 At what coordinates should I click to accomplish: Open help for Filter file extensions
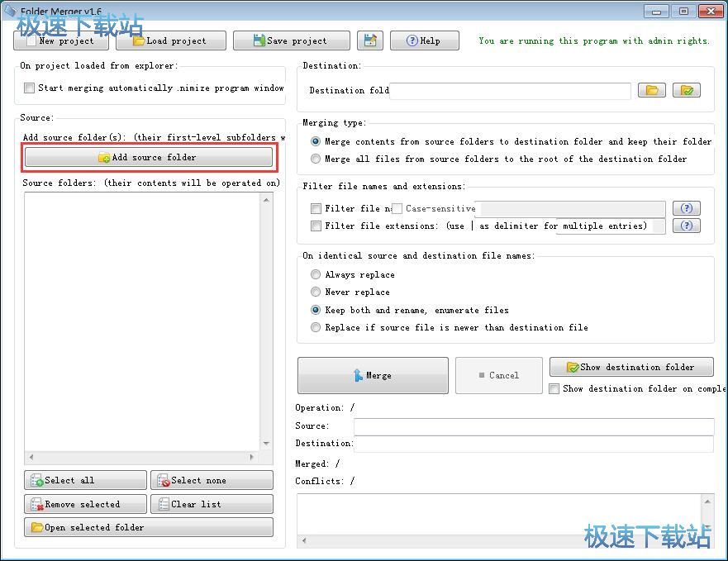click(686, 226)
